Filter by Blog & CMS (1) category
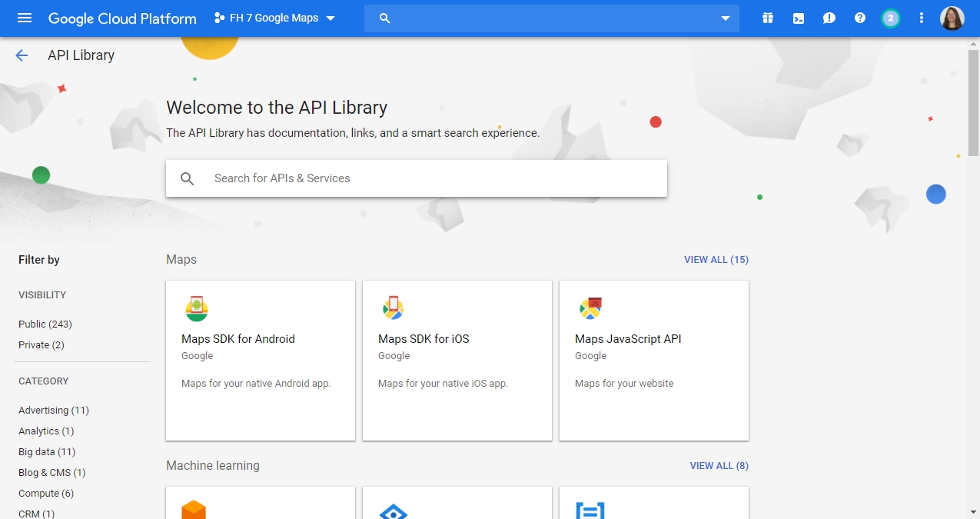This screenshot has width=980, height=519. click(52, 473)
